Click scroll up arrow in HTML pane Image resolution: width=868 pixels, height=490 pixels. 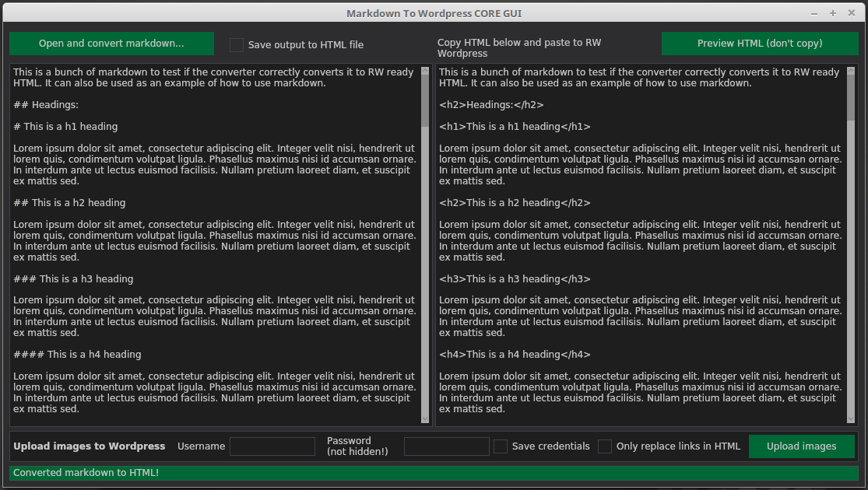pos(851,71)
